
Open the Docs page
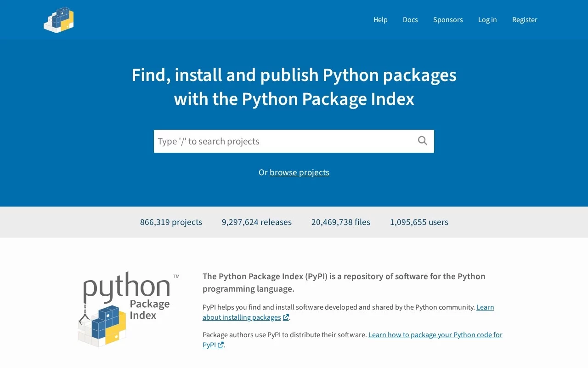[410, 20]
